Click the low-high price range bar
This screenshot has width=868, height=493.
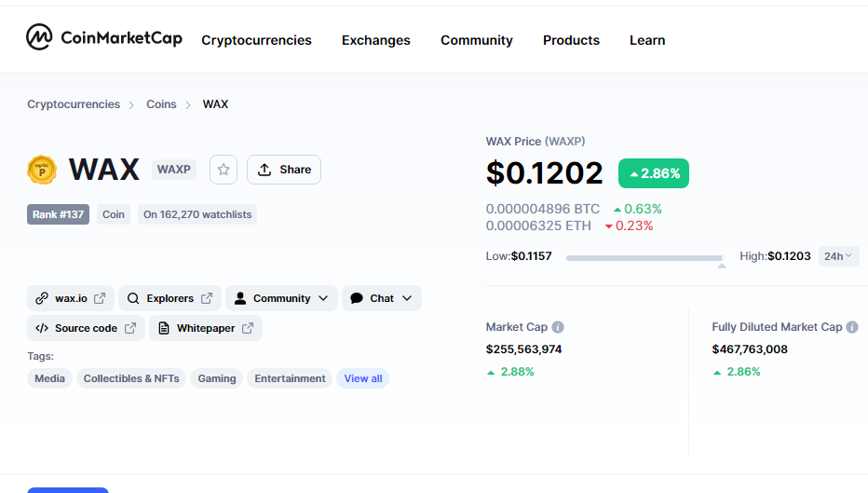point(644,257)
